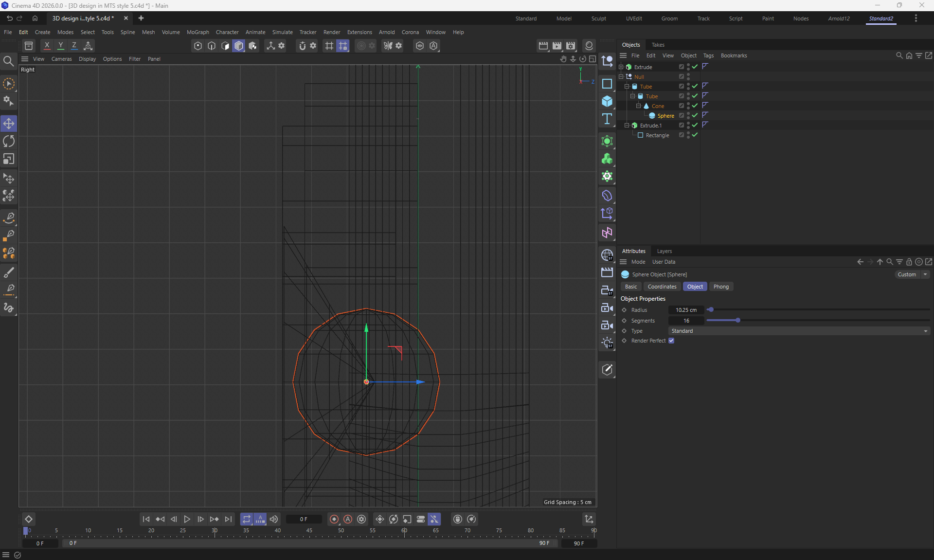Click the Text spline tool icon

(x=607, y=119)
